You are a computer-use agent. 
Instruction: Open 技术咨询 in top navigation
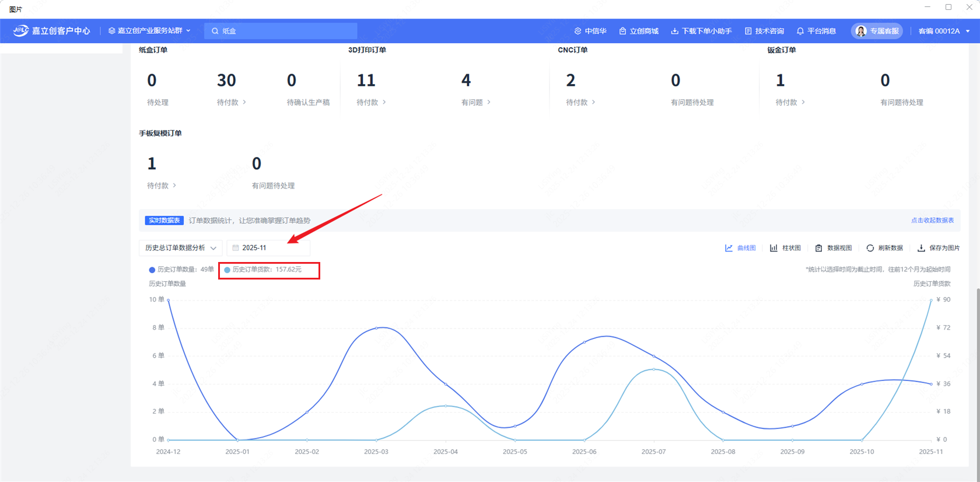764,31
